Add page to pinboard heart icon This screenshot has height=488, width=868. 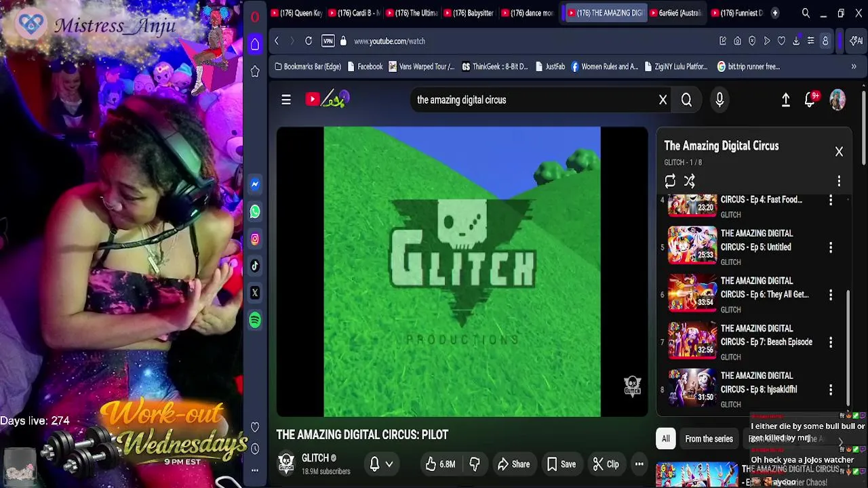click(781, 41)
